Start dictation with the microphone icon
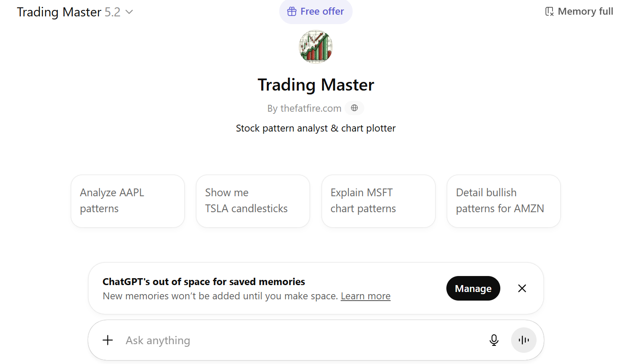 [x=494, y=340]
